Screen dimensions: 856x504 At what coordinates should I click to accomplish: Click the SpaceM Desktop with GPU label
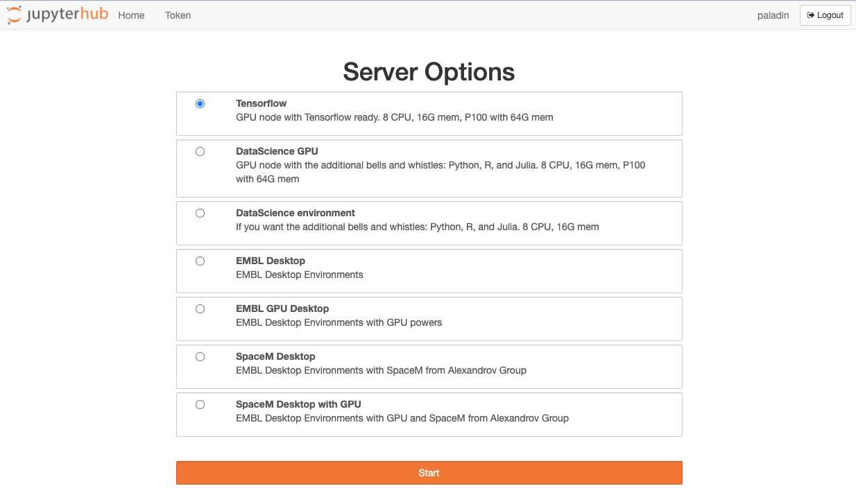(x=298, y=404)
